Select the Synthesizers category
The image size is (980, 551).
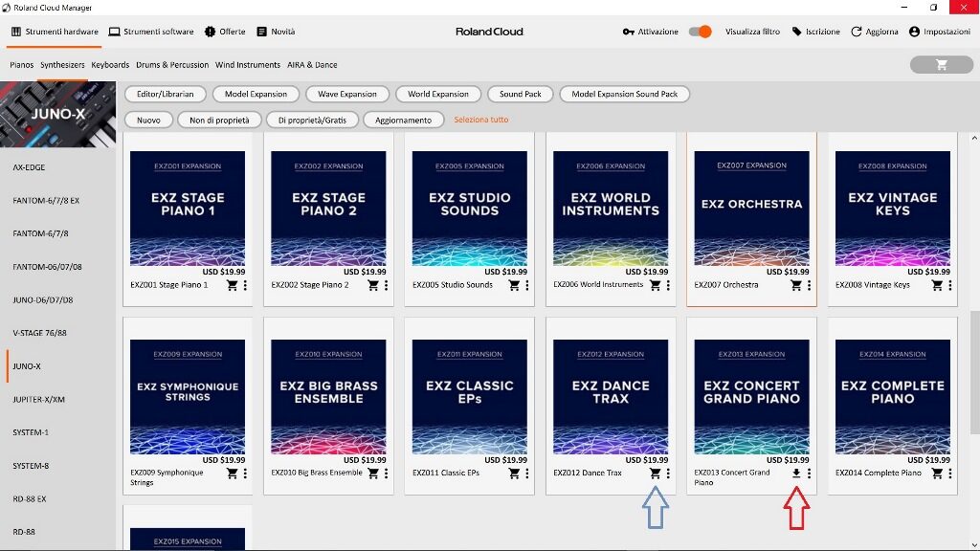62,65
